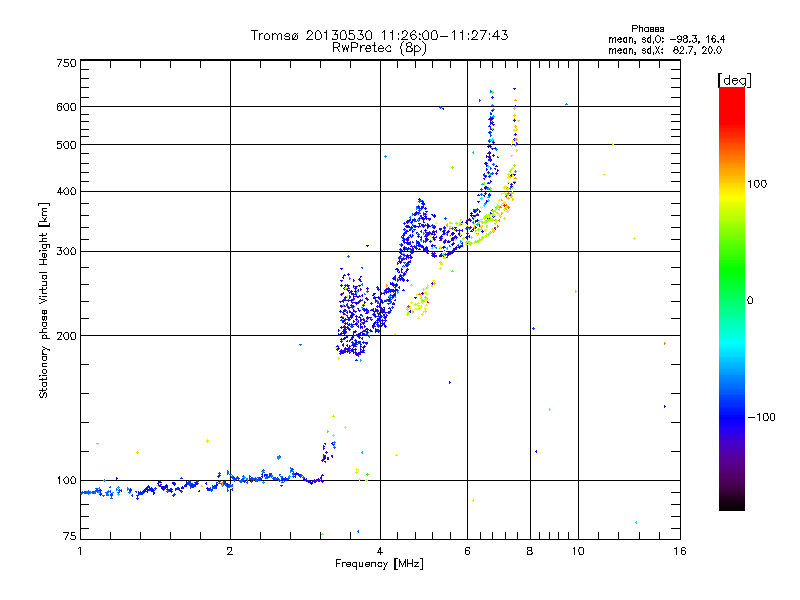Image resolution: width=800 pixels, height=600 pixels.
Task: Click the "6" frequency tick label
Action: pos(467,551)
